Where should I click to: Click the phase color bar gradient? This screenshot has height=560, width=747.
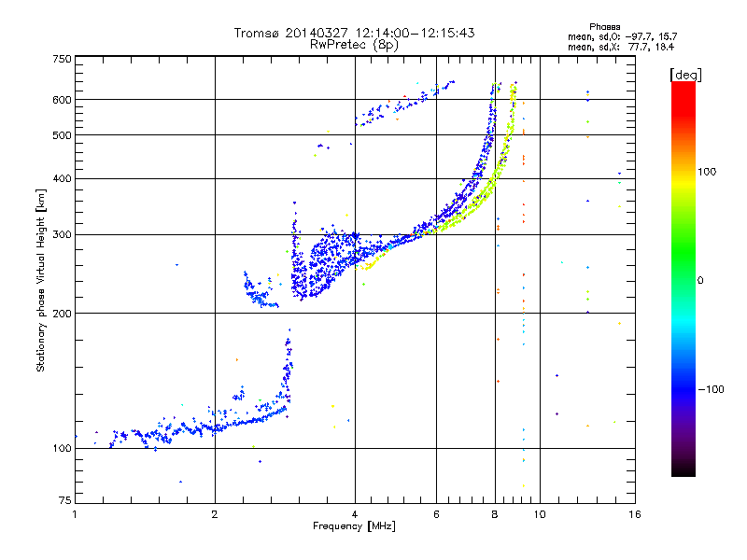[684, 278]
